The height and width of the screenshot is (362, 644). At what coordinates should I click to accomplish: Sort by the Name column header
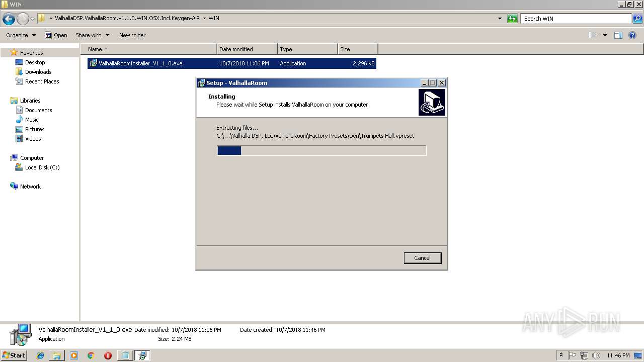tap(149, 49)
